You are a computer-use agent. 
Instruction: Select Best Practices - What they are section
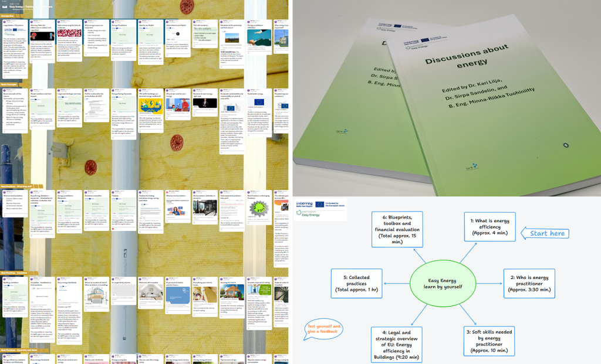pos(16,186)
